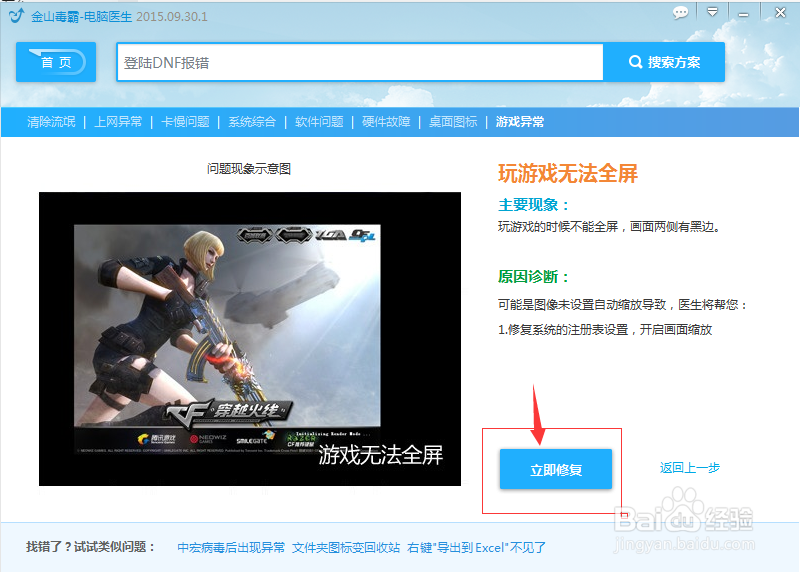Open the 软件问题 tab
This screenshot has width=800, height=572.
point(319,122)
